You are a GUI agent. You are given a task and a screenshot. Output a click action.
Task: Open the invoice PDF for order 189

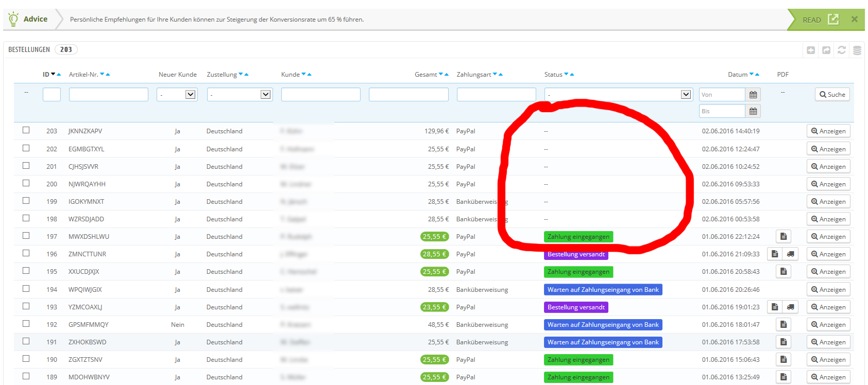[x=784, y=377]
